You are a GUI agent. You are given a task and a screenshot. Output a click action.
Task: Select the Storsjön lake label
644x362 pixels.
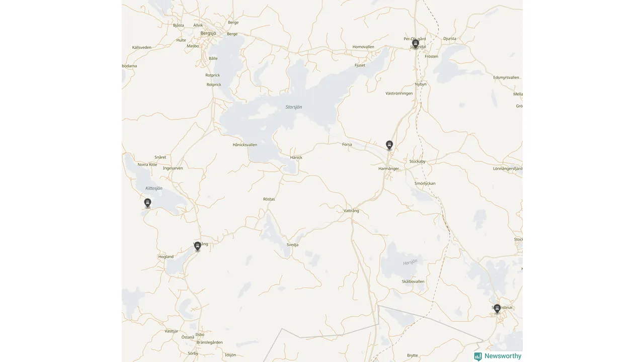294,107
